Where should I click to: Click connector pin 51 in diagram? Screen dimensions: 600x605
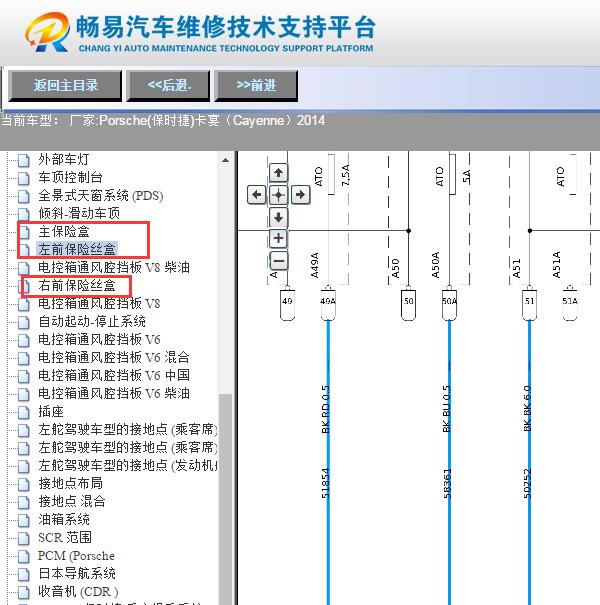[529, 304]
